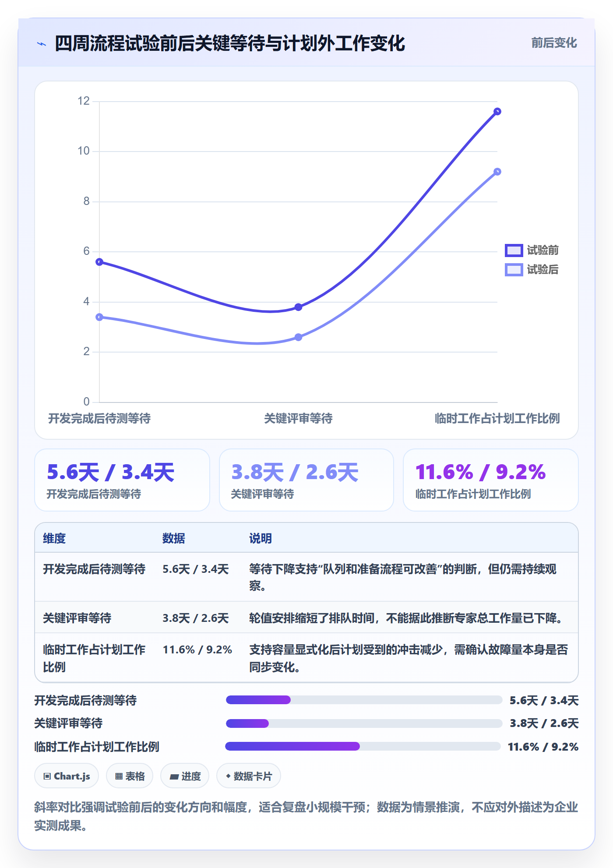Toggle the 试验后 legend swatch
The image size is (613, 868).
tap(514, 270)
